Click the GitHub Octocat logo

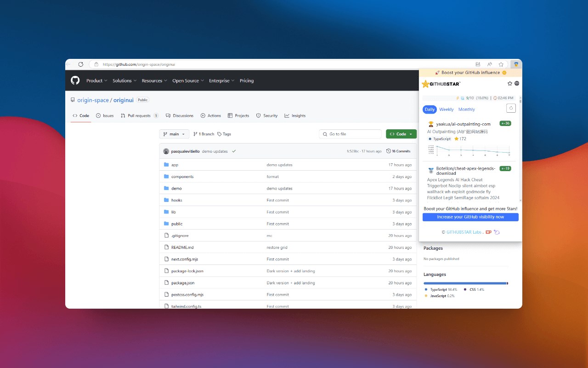(75, 80)
